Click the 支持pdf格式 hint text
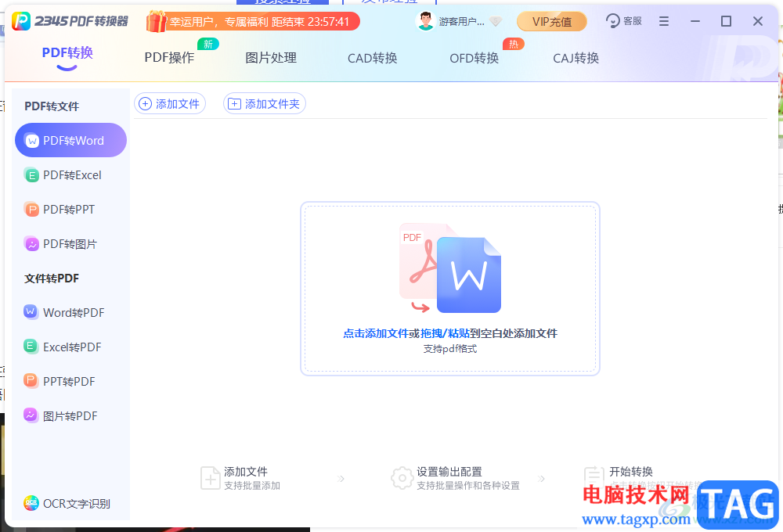 pyautogui.click(x=450, y=348)
